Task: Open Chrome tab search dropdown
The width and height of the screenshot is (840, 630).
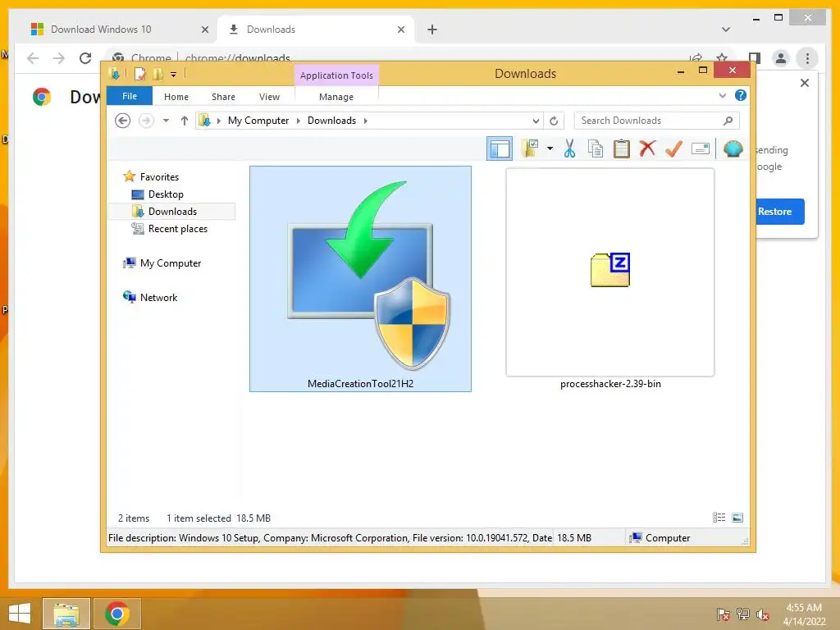Action: point(726,30)
